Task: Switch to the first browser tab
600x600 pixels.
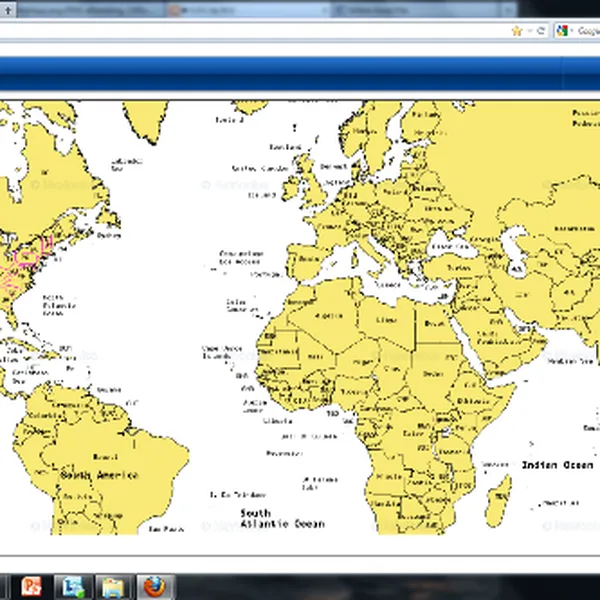Action: coord(80,8)
